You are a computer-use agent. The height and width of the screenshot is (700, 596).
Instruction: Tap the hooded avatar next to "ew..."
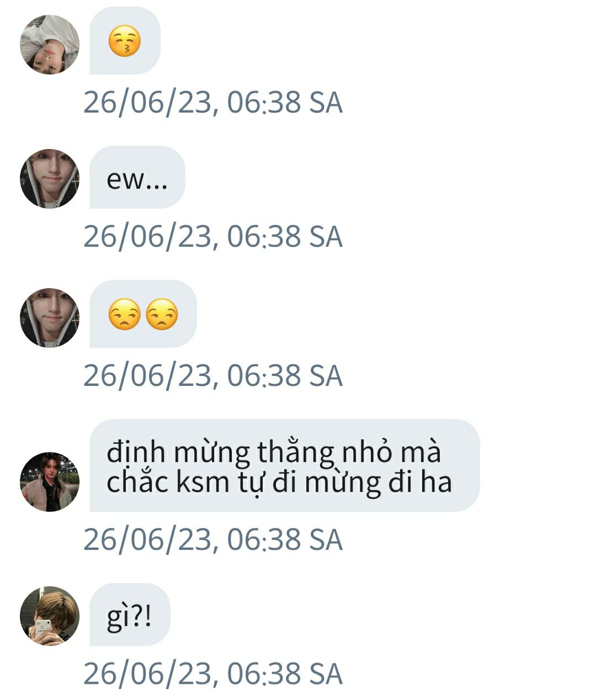point(50,178)
